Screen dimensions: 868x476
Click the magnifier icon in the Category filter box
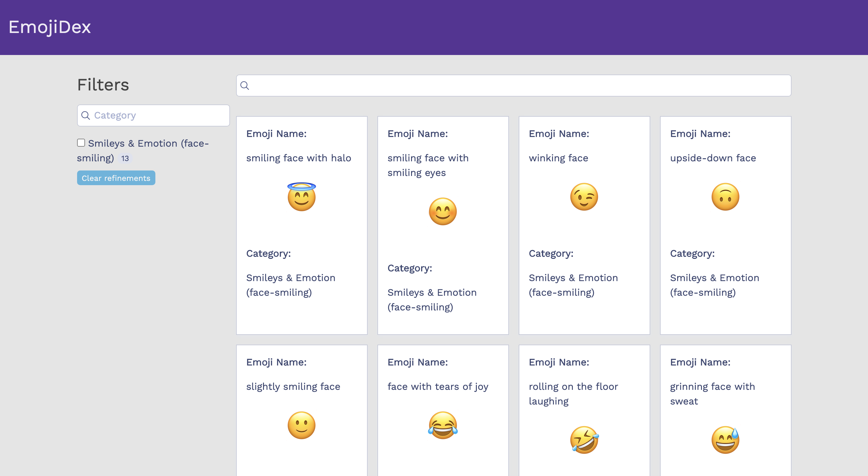pyautogui.click(x=86, y=115)
